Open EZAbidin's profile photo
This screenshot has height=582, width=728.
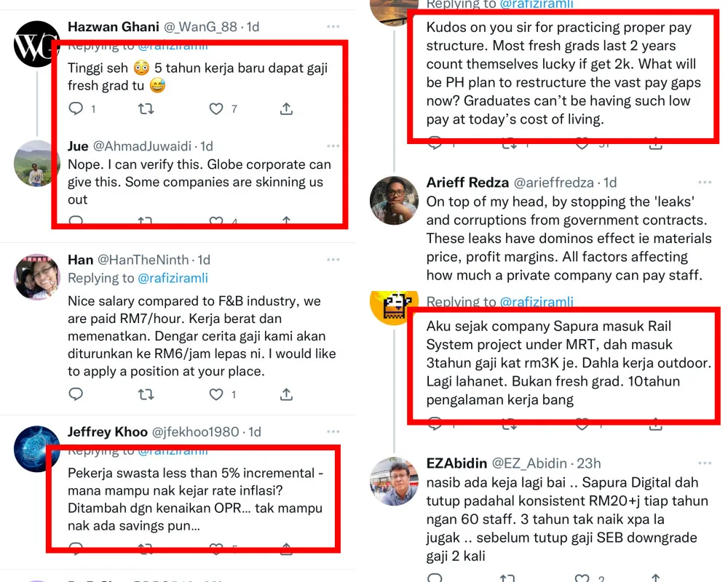point(394,480)
